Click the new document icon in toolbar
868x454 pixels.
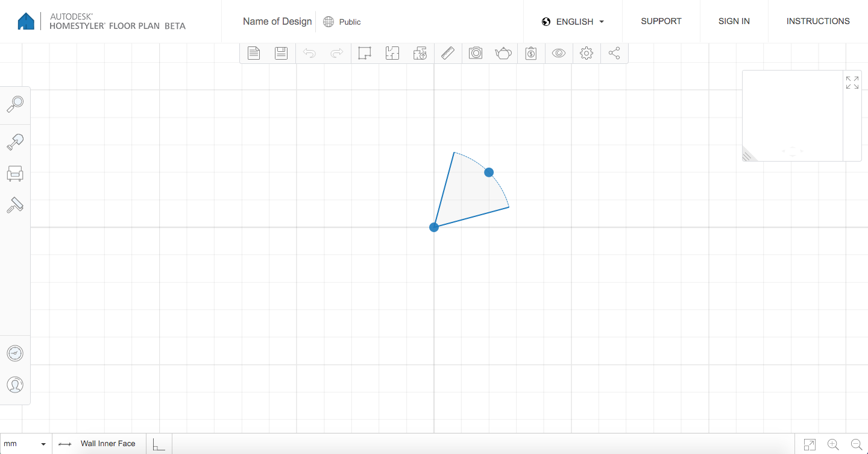pyautogui.click(x=254, y=53)
